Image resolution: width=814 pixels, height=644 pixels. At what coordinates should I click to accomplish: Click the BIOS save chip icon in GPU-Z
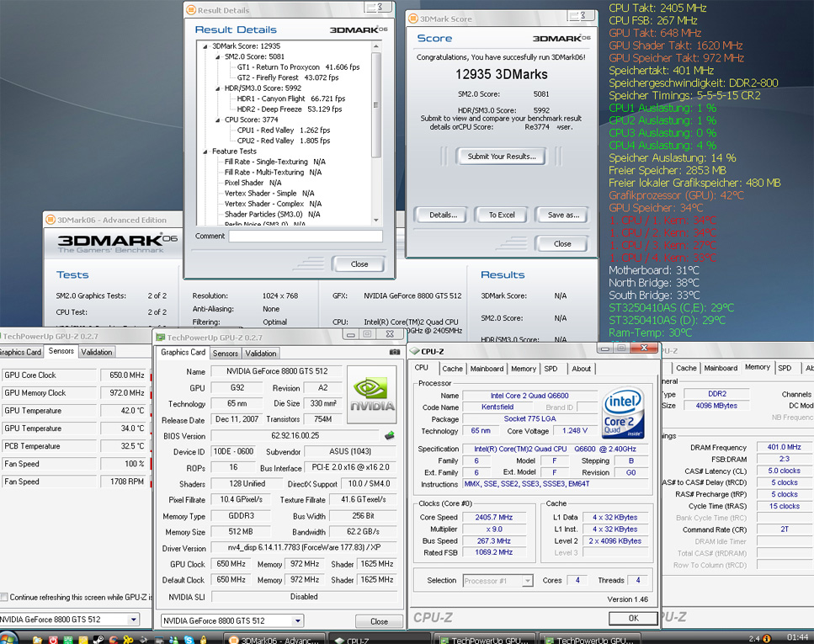pyautogui.click(x=390, y=436)
